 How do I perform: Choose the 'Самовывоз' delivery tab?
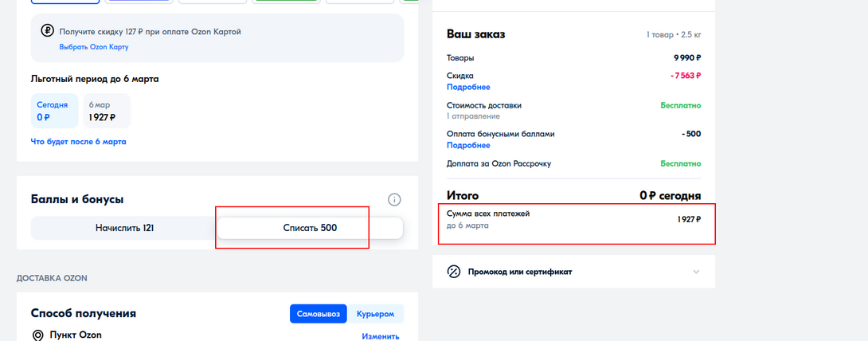pos(319,314)
